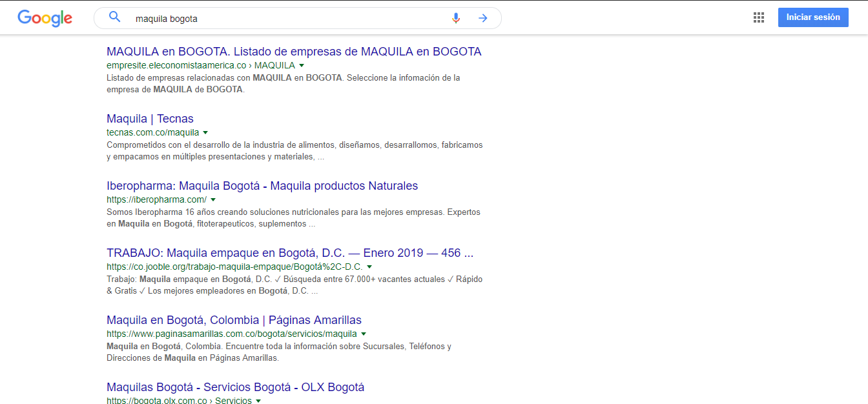Expand arrow beside paginasamarillas.com.co URL
This screenshot has height=404, width=868.
tap(364, 334)
